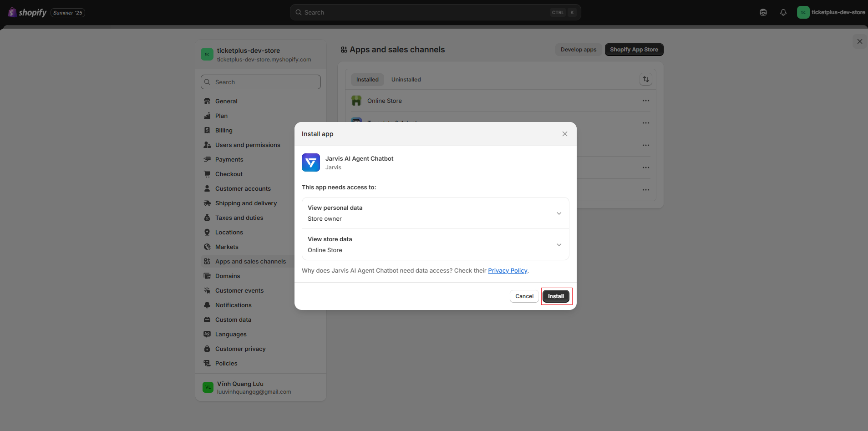This screenshot has width=868, height=431.
Task: Click the luuvinhquangqg@gmail.com email text
Action: pyautogui.click(x=254, y=392)
